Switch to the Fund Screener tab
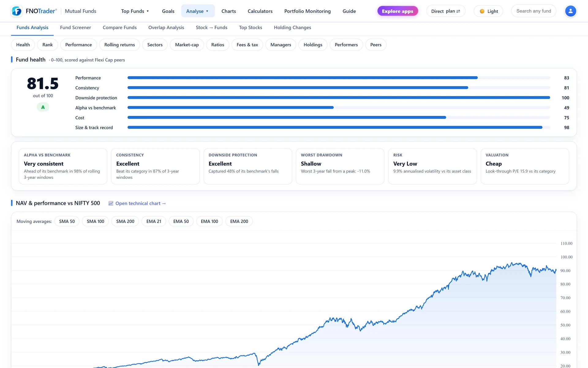 click(x=75, y=28)
